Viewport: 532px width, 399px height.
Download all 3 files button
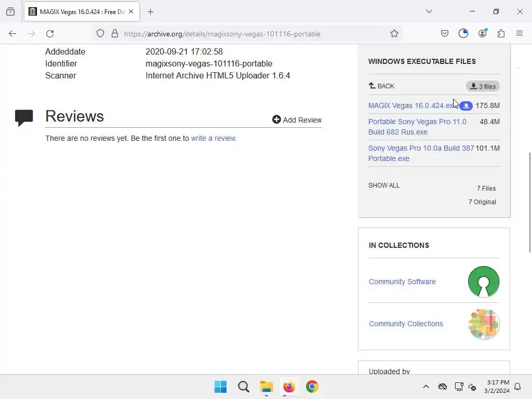[x=483, y=86]
